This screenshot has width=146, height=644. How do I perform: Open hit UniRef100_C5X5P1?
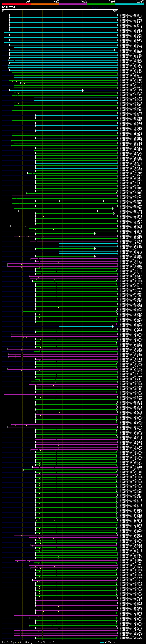[131, 138]
